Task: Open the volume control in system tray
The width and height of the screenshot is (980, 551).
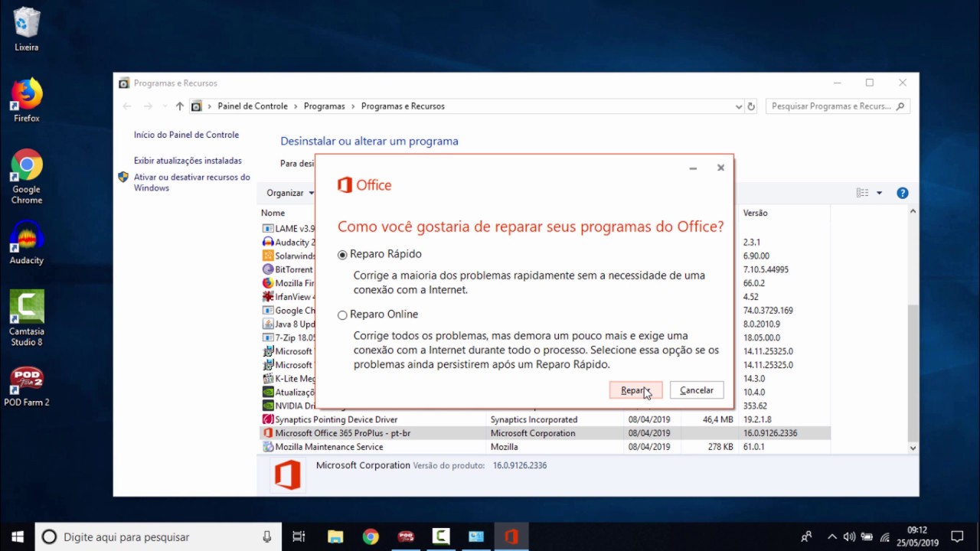Action: [849, 537]
